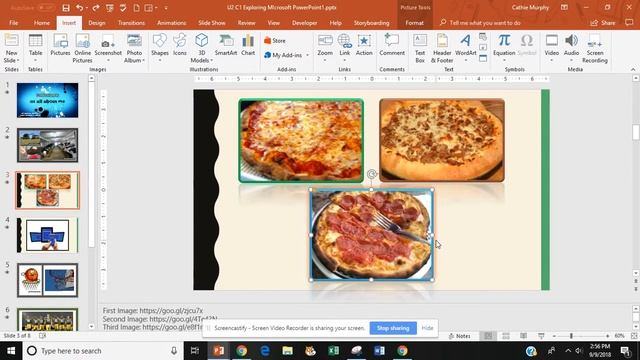Add a New Slide
The height and width of the screenshot is (360, 640).
(x=11, y=48)
